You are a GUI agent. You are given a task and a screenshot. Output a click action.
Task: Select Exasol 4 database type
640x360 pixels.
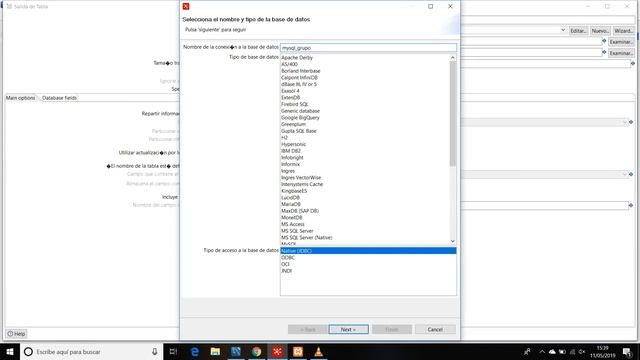point(290,91)
